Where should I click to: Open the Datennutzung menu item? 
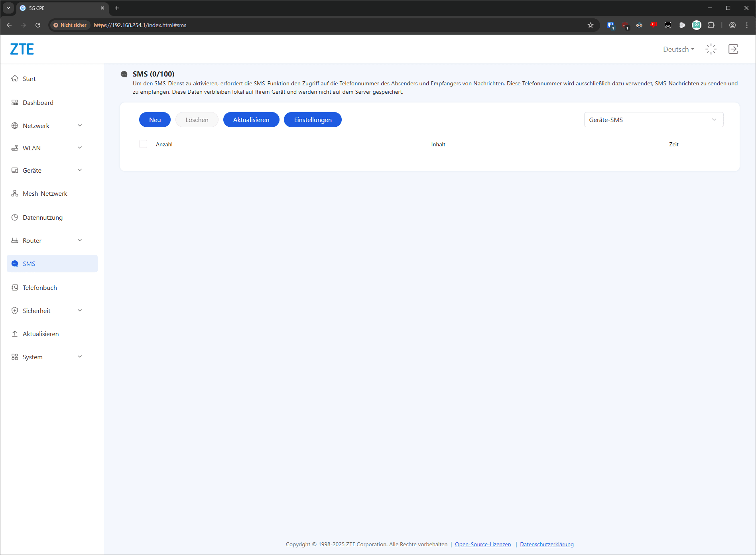[43, 218]
